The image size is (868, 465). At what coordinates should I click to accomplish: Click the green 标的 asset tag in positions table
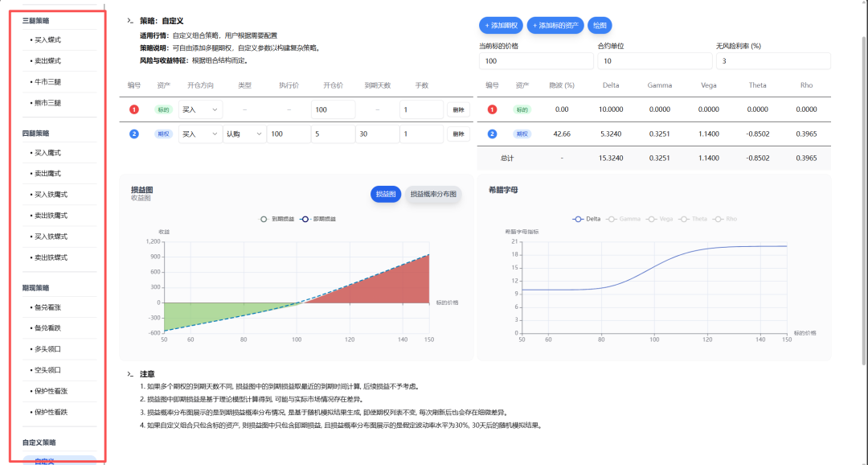click(x=163, y=109)
